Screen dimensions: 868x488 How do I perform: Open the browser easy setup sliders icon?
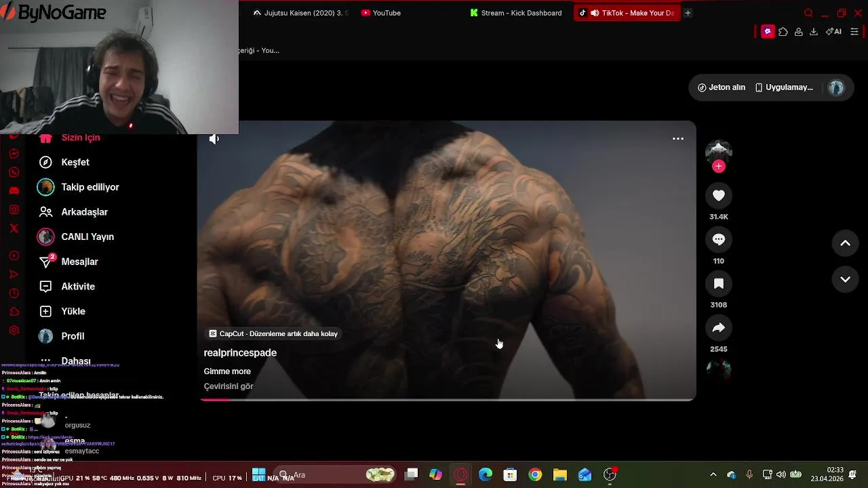854,31
